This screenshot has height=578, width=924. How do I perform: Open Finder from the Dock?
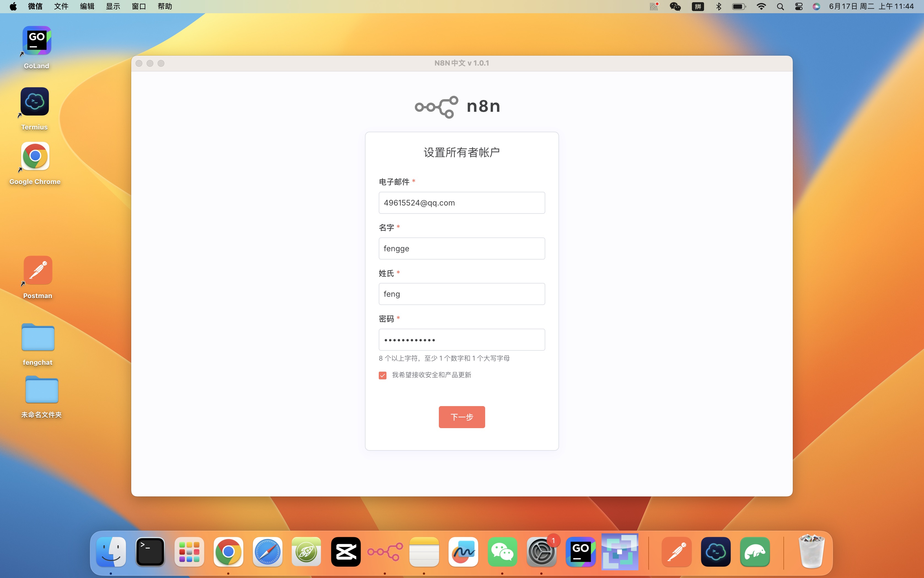coord(111,552)
